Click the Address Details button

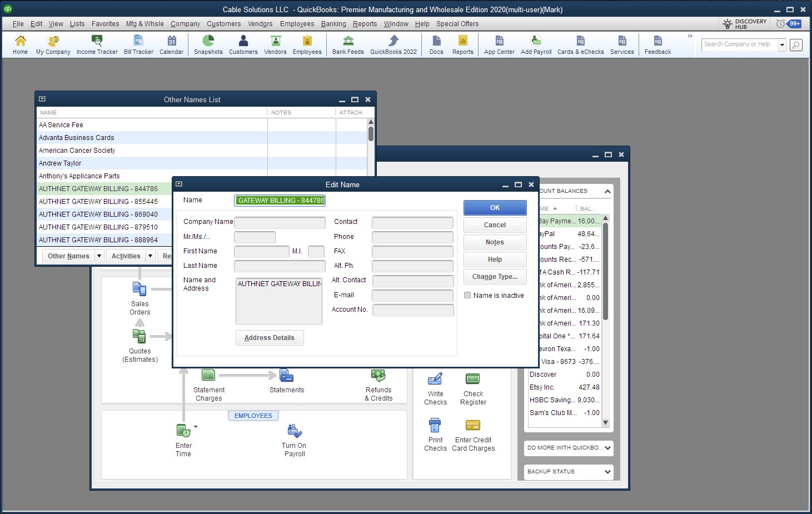pyautogui.click(x=270, y=338)
